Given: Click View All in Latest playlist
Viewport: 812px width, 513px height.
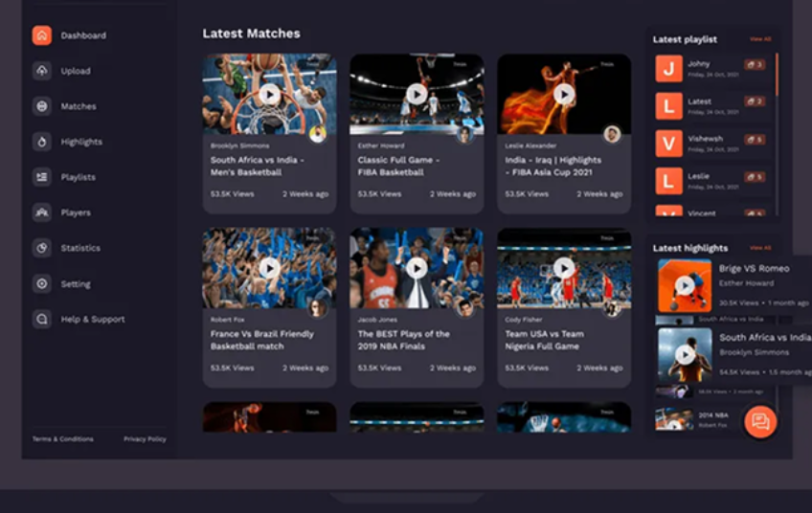Looking at the screenshot, I should tap(760, 39).
